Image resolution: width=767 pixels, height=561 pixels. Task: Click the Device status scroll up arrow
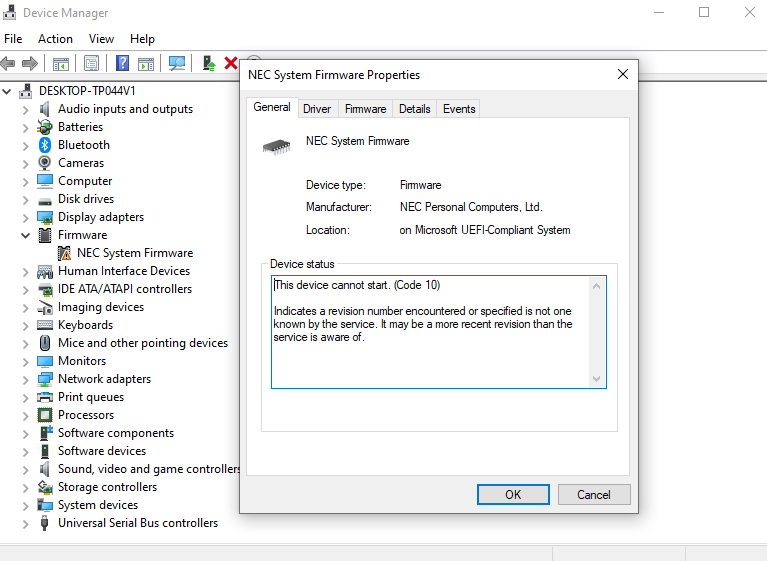[x=596, y=286]
